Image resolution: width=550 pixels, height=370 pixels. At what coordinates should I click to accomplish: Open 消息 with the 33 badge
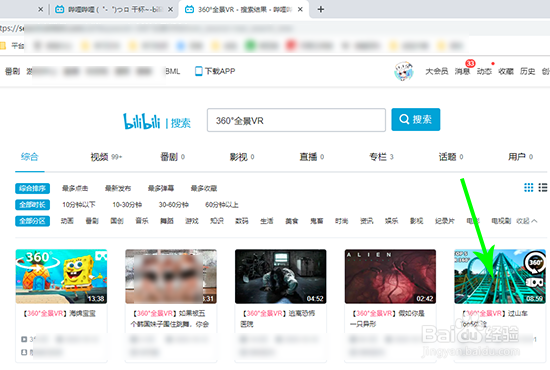[x=462, y=71]
